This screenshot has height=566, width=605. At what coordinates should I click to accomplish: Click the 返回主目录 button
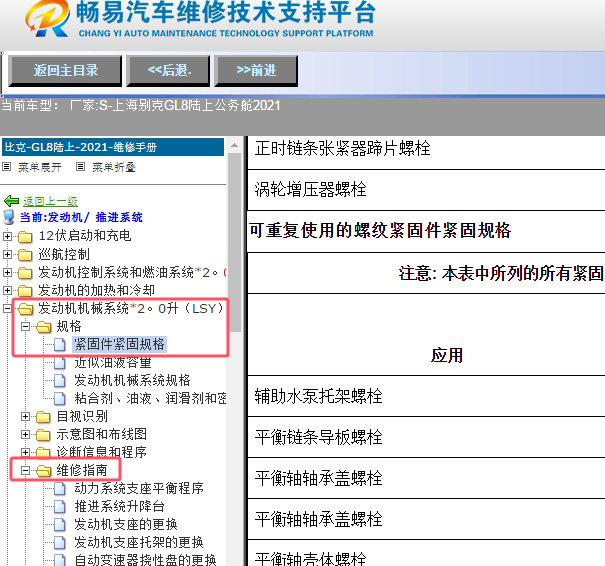[65, 71]
